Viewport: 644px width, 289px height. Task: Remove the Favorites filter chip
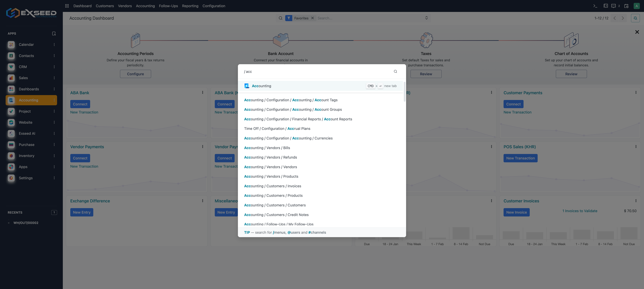[x=313, y=18]
